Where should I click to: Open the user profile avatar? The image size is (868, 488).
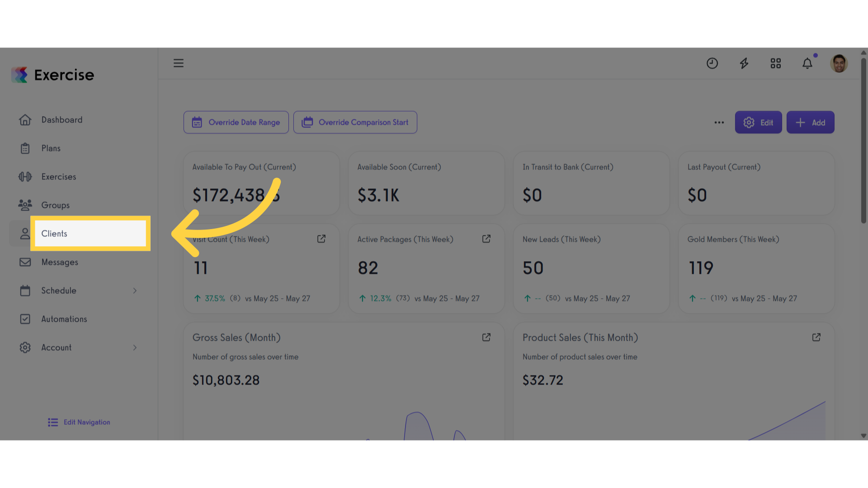[x=839, y=63]
